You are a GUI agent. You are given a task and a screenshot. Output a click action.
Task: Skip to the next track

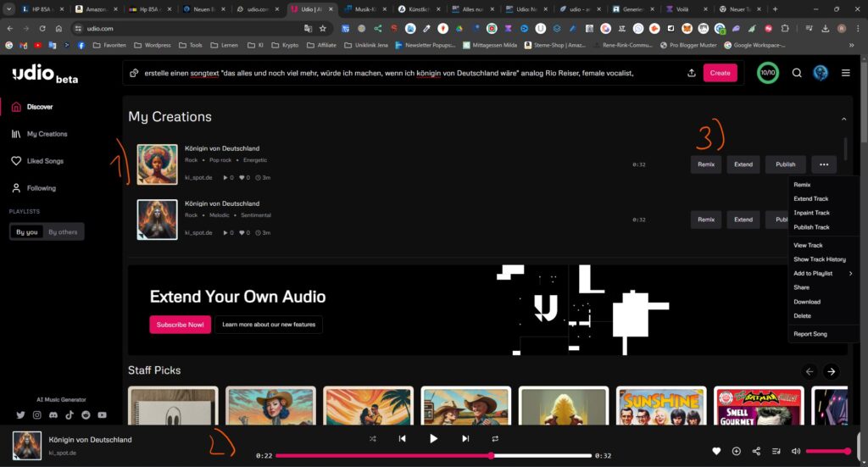click(465, 438)
